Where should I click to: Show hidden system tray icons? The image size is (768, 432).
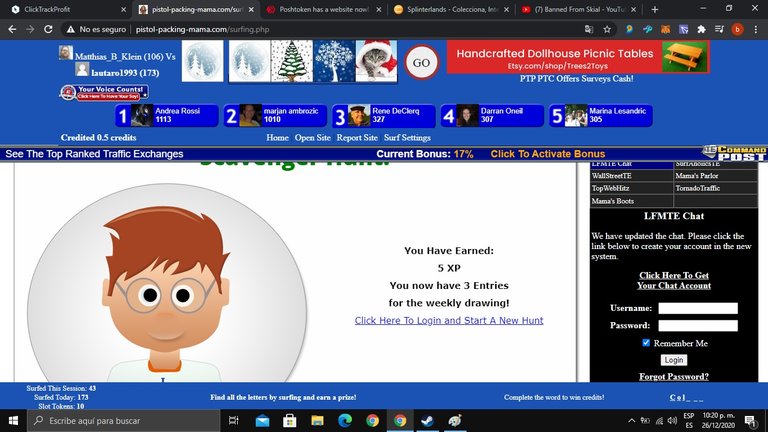(631, 421)
